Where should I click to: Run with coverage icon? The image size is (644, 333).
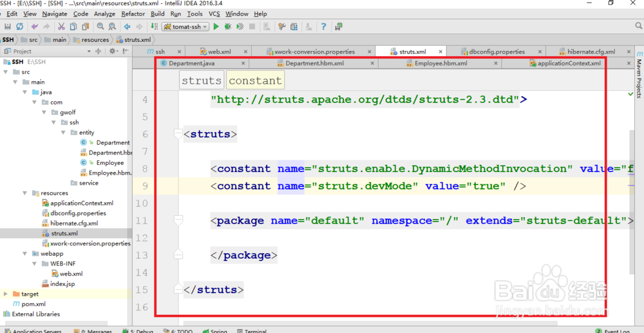point(240,26)
